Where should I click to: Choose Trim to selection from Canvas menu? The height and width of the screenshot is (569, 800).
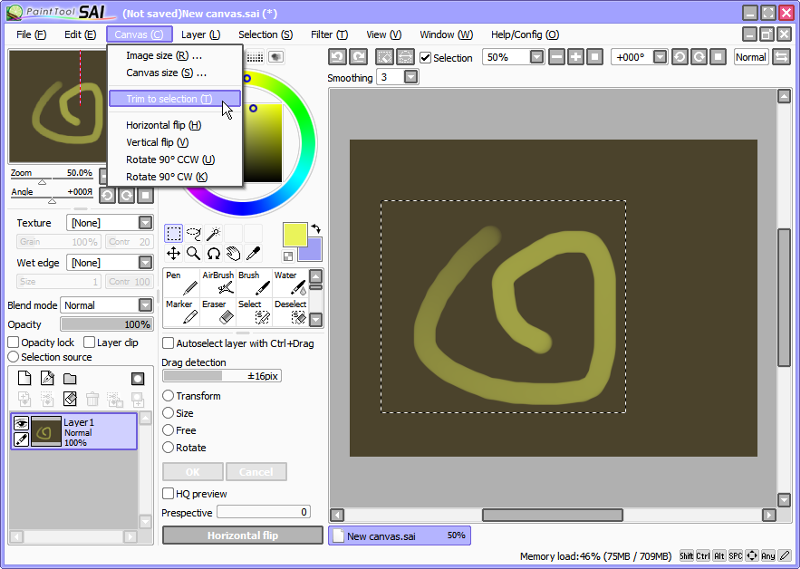tap(174, 98)
